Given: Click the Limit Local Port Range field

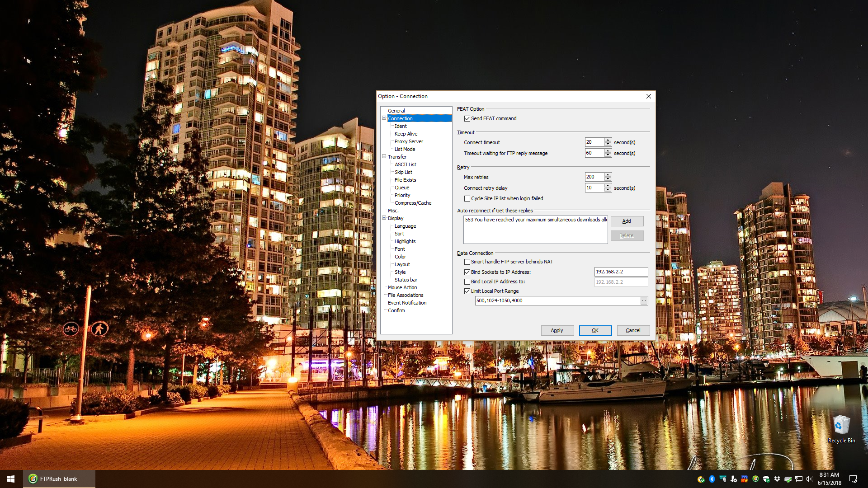Looking at the screenshot, I should 557,301.
